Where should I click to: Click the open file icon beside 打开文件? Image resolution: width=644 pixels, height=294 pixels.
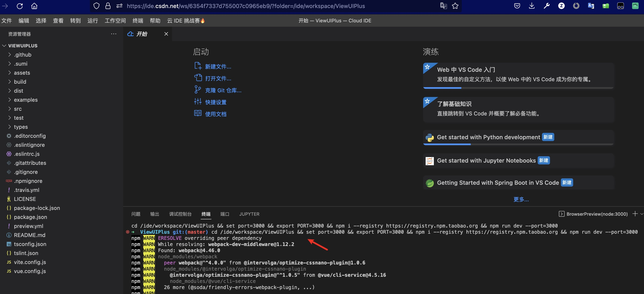tap(198, 78)
